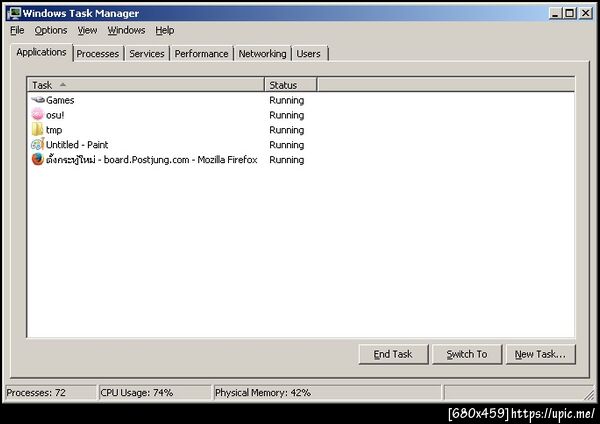Switch to the Users tab

coord(308,54)
